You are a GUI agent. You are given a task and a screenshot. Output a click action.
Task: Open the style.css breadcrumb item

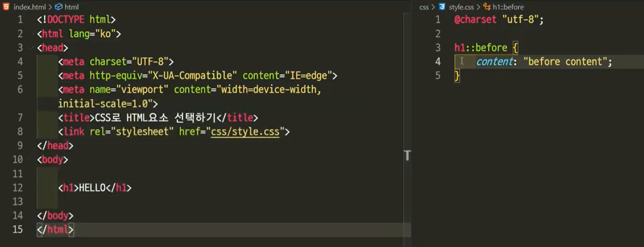[461, 7]
